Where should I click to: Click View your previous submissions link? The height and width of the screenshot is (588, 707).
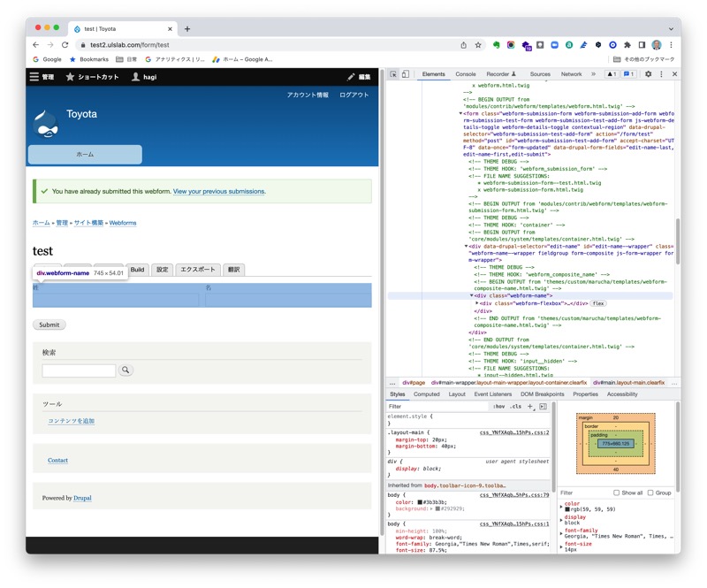click(x=219, y=191)
